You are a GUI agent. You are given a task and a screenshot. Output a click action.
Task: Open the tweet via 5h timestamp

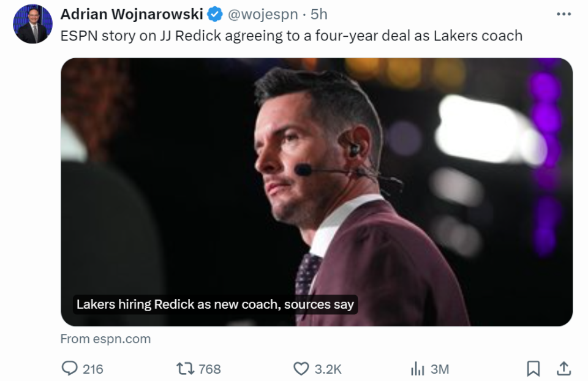coord(318,14)
